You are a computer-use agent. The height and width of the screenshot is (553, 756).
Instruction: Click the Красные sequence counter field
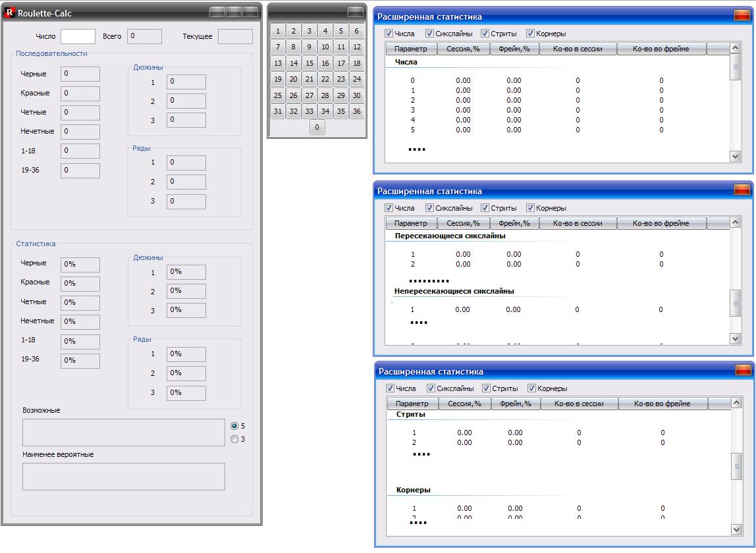[80, 93]
